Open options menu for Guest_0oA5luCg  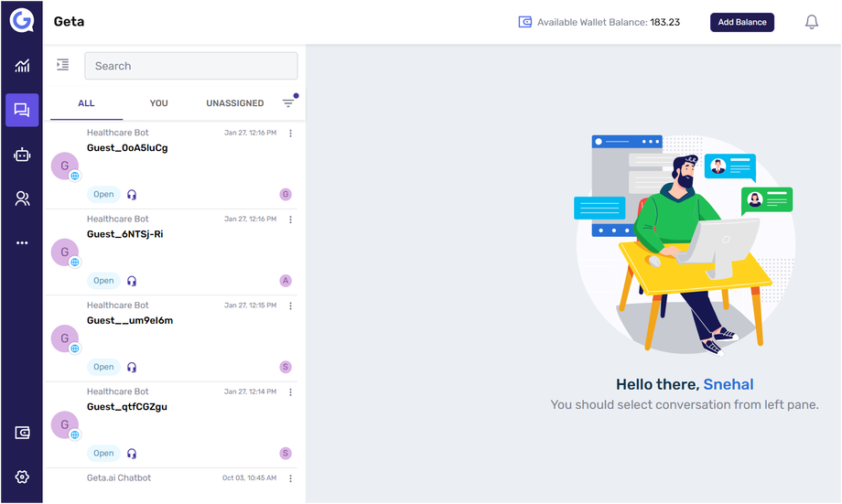(291, 134)
